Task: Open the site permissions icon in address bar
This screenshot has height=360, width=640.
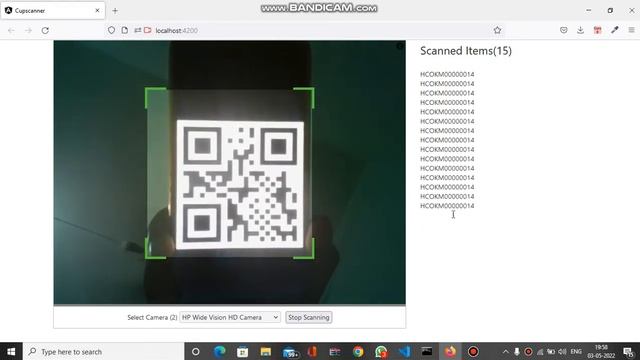Action: 138,30
